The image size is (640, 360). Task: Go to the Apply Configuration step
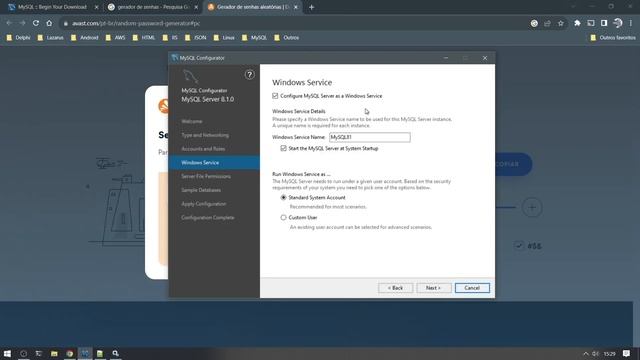tap(203, 204)
